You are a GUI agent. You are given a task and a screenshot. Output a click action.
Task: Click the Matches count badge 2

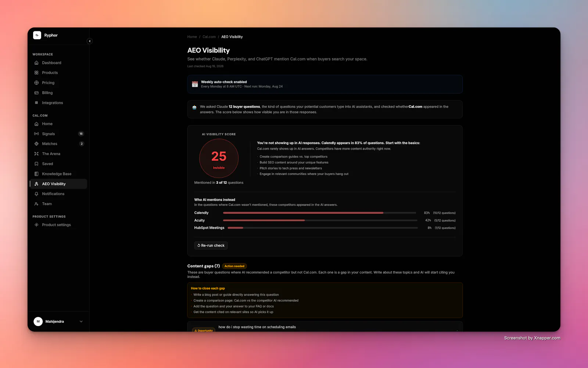[82, 144]
